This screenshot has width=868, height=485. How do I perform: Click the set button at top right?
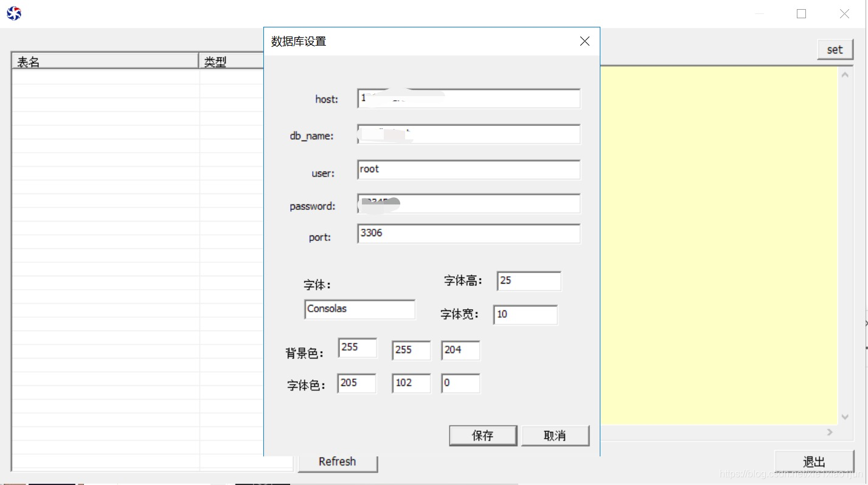834,49
